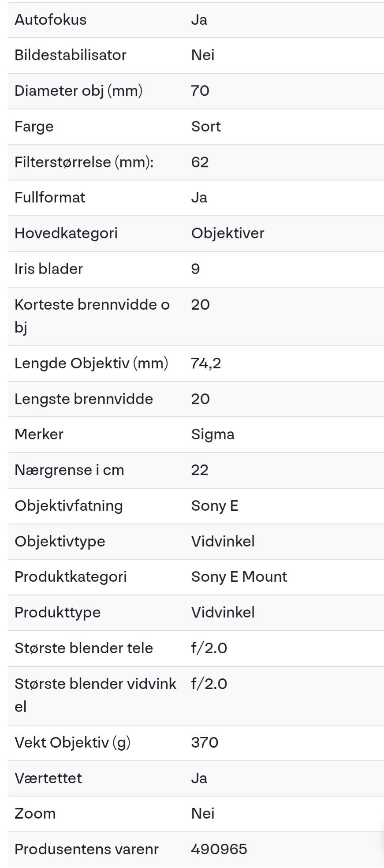The width and height of the screenshot is (384, 868).
Task: Click the Vidvinkel value beside Objektivtype
Action: coord(223,541)
